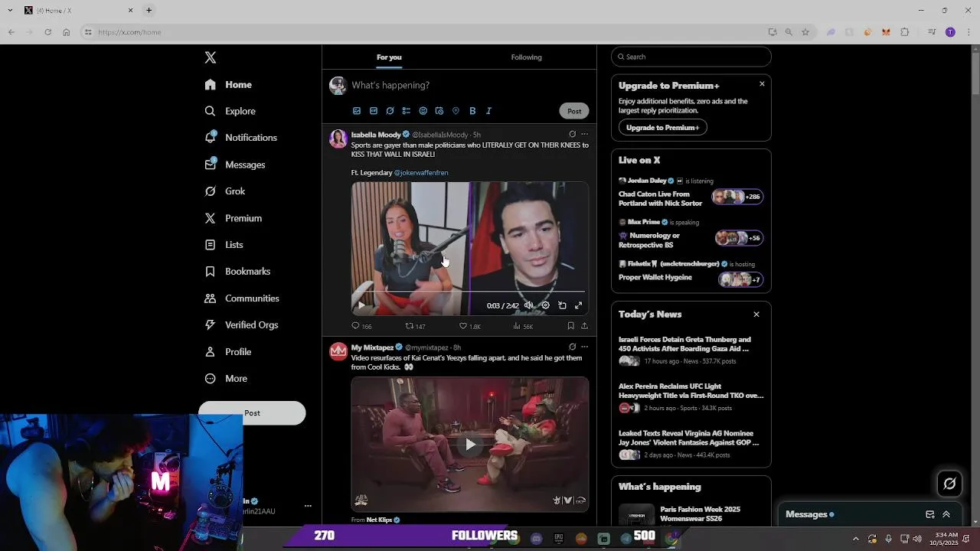Click Upgrade to Premium+ button
The height and width of the screenshot is (551, 980).
coord(663,127)
